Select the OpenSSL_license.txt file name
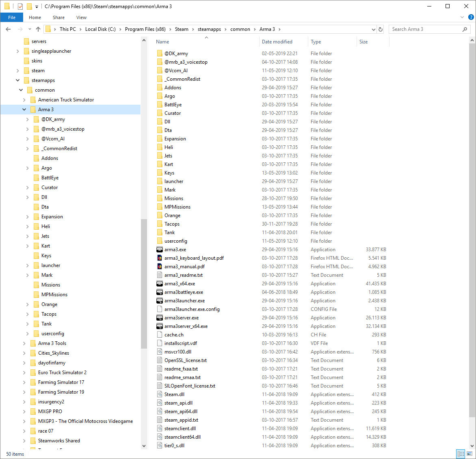476x459 pixels. pos(186,360)
